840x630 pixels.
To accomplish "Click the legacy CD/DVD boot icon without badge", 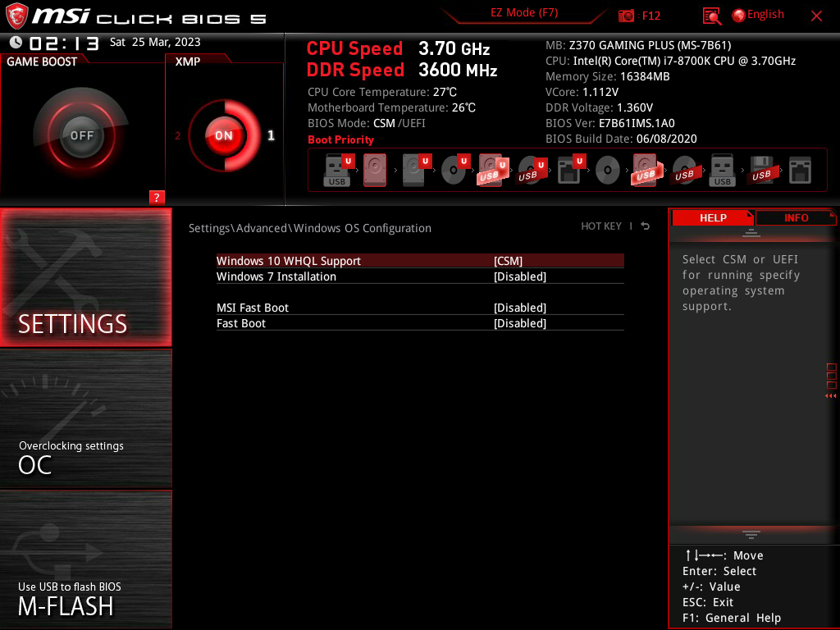I will click(x=608, y=171).
